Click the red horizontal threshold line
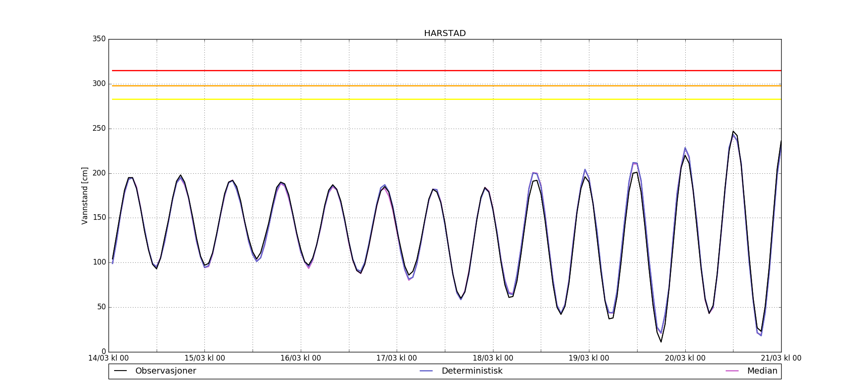The height and width of the screenshot is (391, 868). [x=444, y=70]
